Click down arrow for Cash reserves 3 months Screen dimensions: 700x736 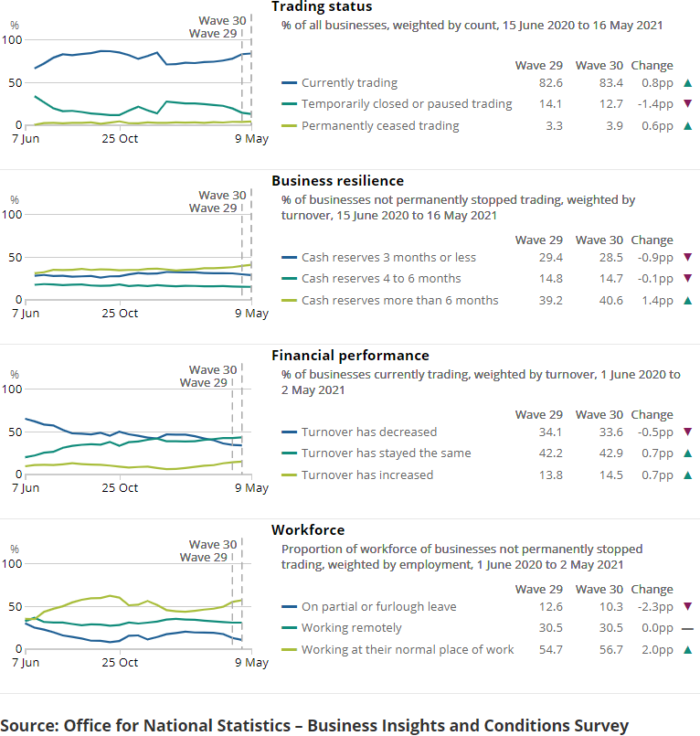(687, 258)
